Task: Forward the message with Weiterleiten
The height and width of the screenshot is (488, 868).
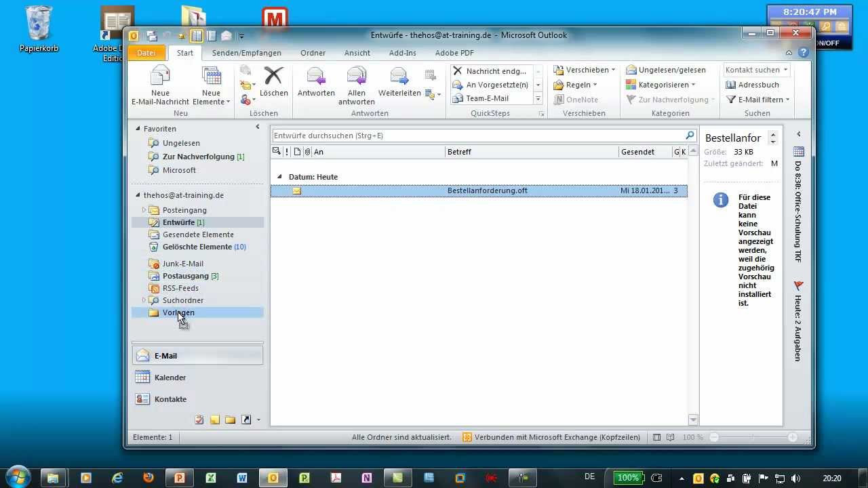Action: [399, 82]
